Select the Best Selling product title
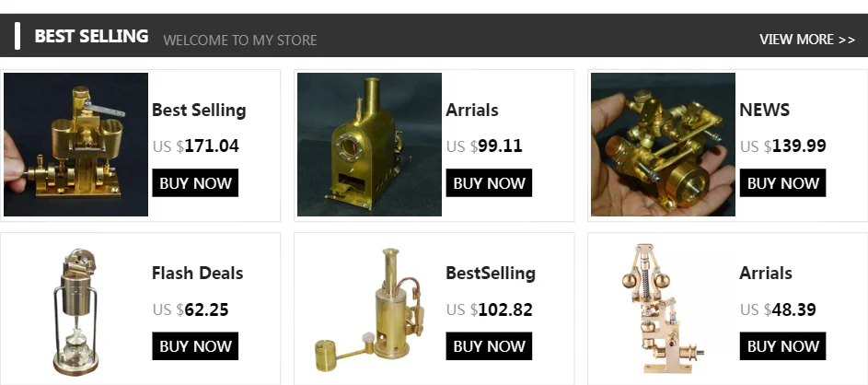The width and height of the screenshot is (868, 385). click(199, 110)
